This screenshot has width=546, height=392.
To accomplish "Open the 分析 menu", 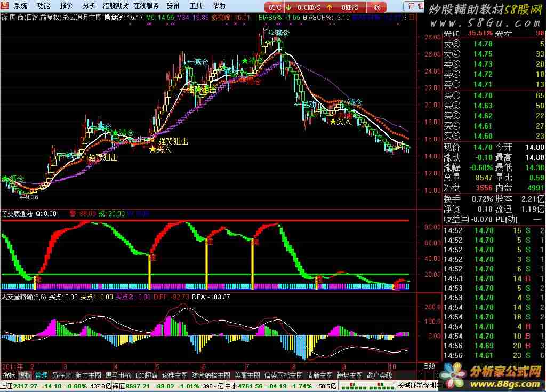I will click(x=89, y=5).
